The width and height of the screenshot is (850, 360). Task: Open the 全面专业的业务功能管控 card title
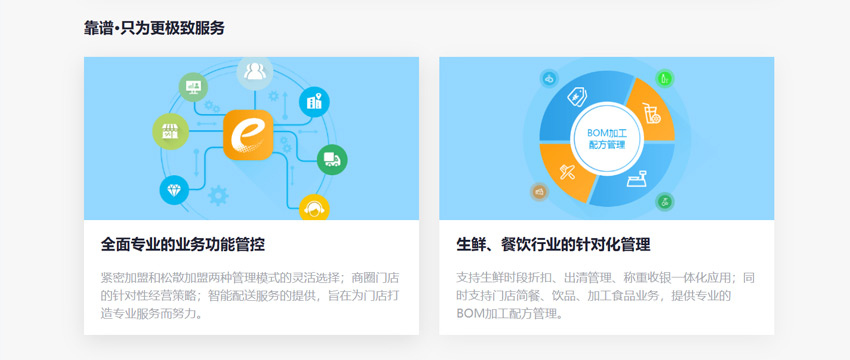(x=183, y=245)
